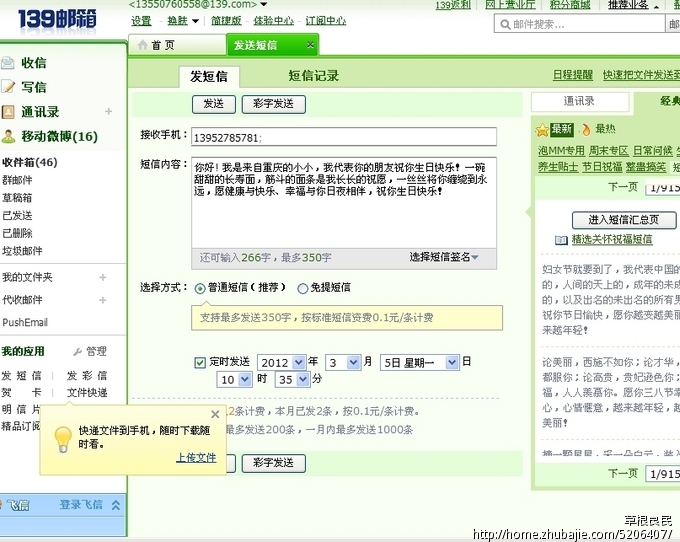Select the 通讯录 tab in right panel
The width and height of the screenshot is (680, 542).
coord(580,101)
